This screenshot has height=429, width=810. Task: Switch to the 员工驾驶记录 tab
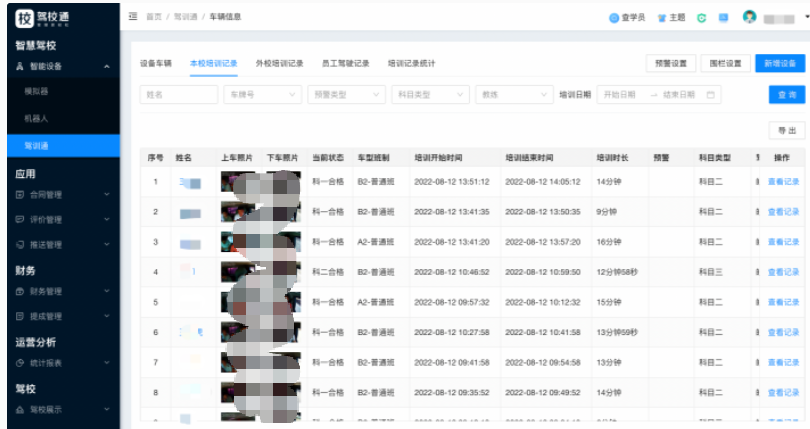[346, 63]
